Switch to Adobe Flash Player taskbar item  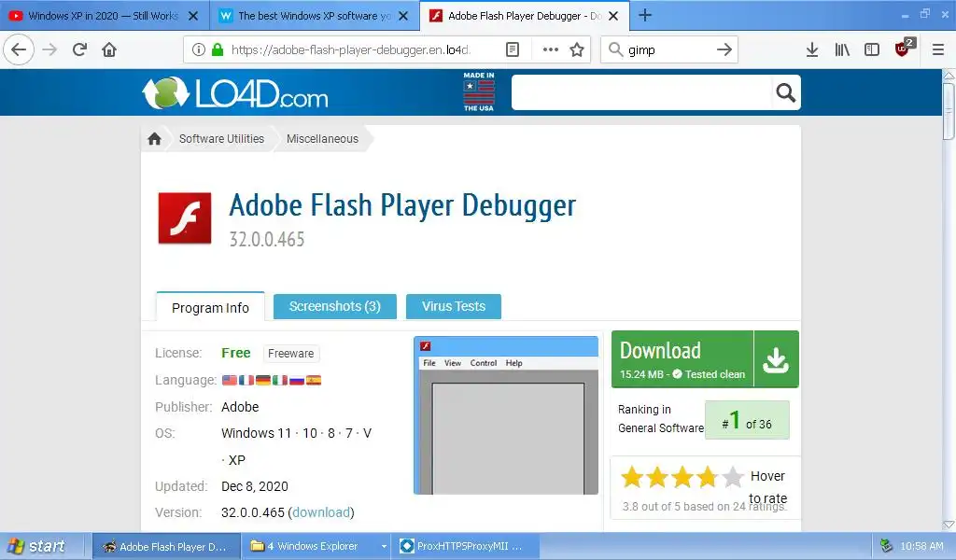tap(166, 546)
